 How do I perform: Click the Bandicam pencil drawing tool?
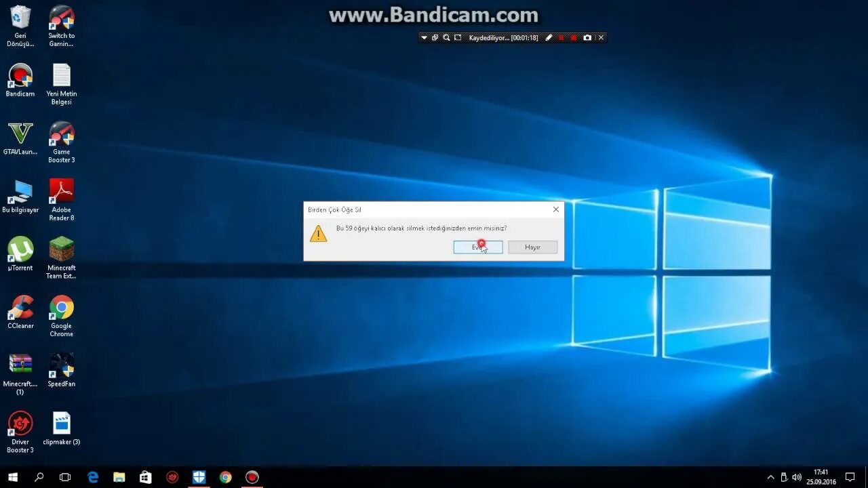click(x=549, y=38)
